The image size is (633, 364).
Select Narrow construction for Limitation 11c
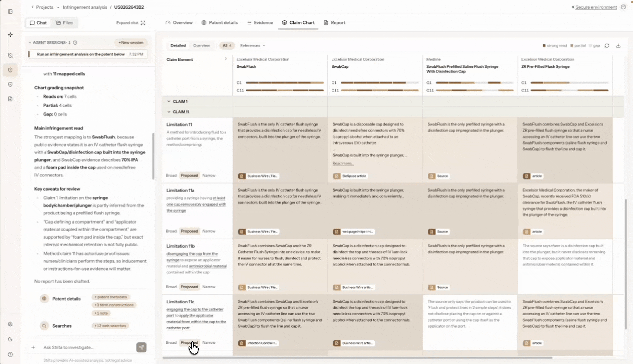[209, 343]
